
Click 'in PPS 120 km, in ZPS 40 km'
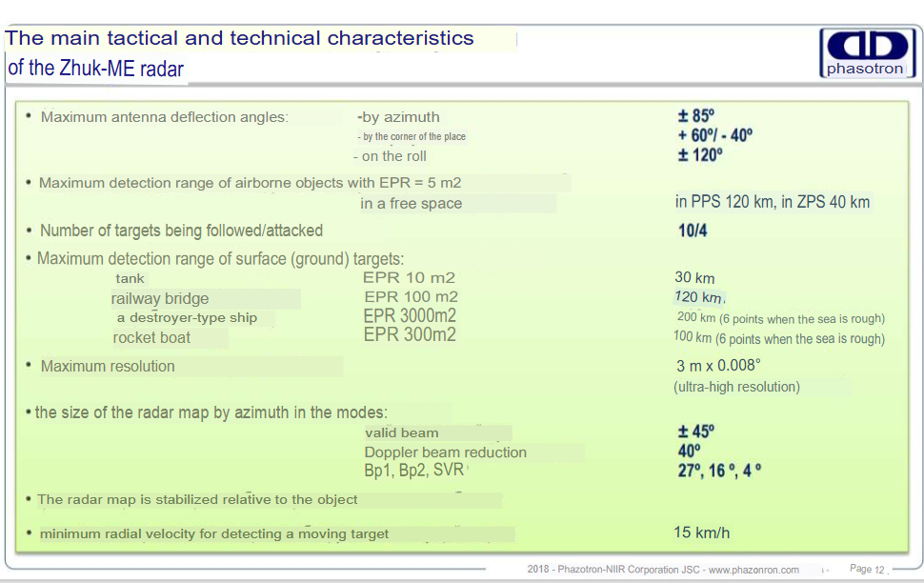point(773,202)
